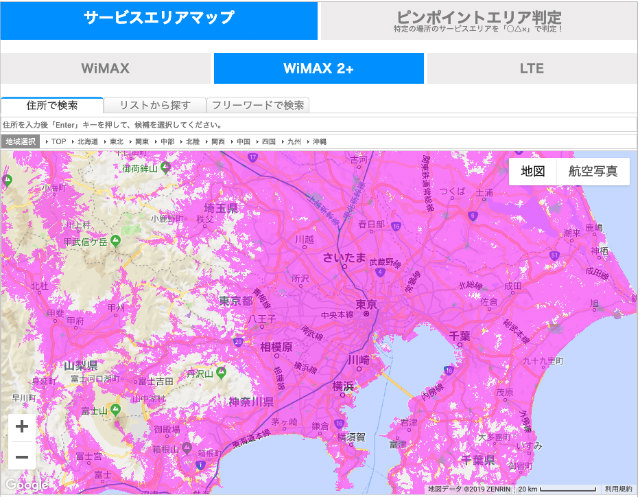Select the WiMAX 2+ network tab
The image size is (640, 497).
click(x=319, y=68)
